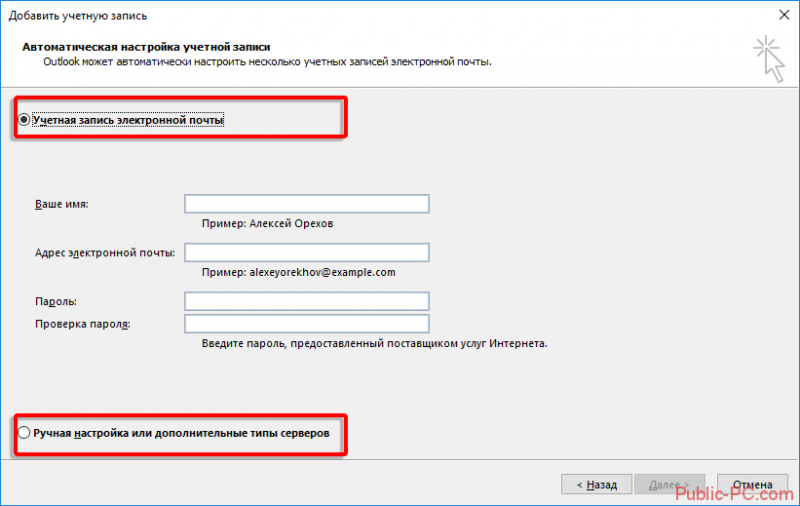Screen dimensions: 800x506
Task: Select the 'Проверка пароля' input field
Action: pos(307,323)
